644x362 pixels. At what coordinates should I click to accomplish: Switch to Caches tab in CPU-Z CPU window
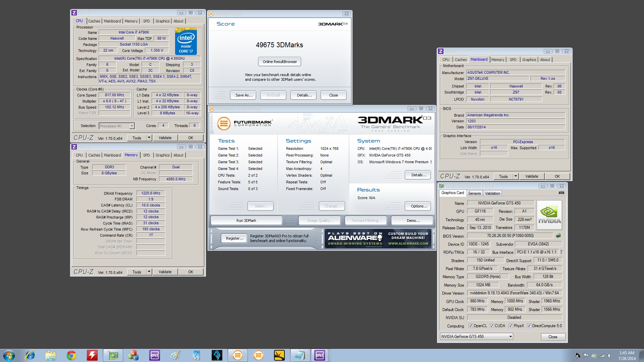coord(94,21)
